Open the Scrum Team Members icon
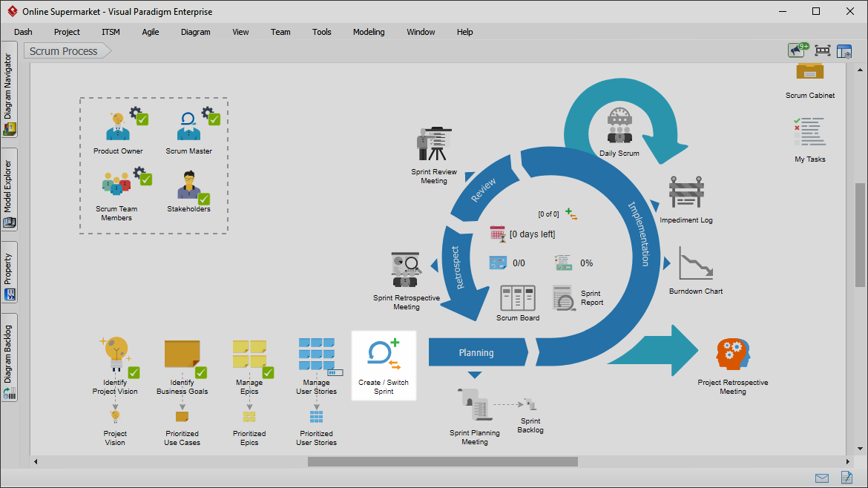 116,184
